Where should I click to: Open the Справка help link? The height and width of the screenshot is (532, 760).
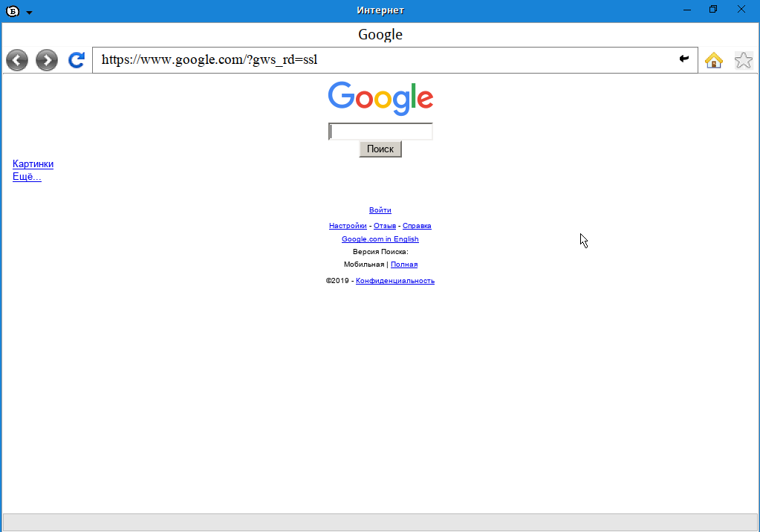pos(417,226)
